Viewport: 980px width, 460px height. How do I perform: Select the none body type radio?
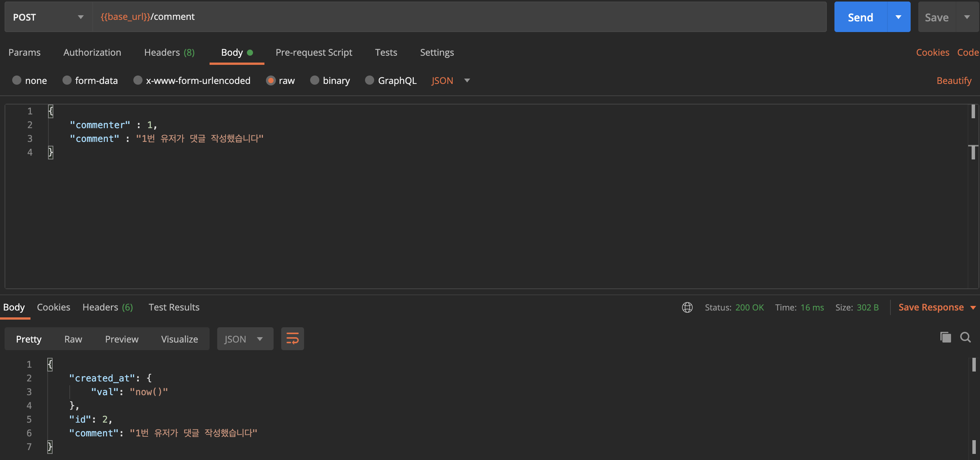(17, 80)
